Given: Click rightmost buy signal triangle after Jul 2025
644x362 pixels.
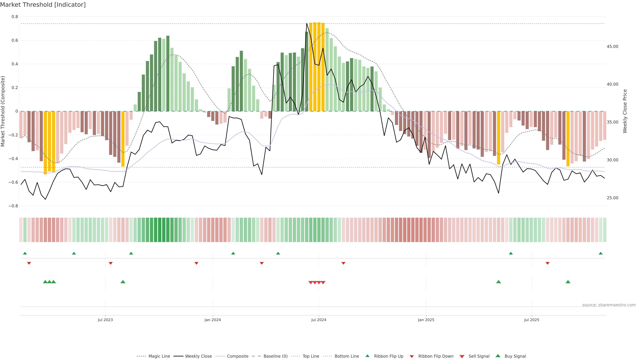Looking at the screenshot, I should point(568,282).
